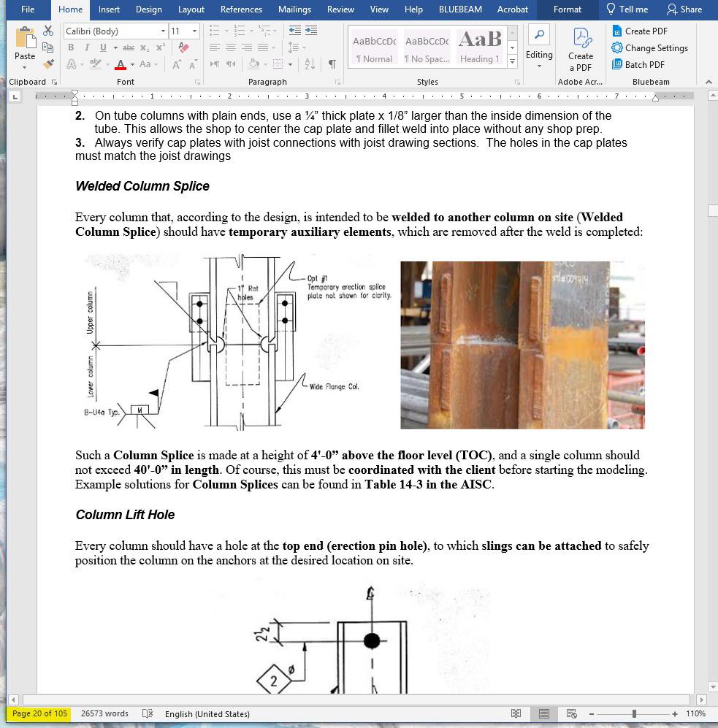Click the Cut scissors icon

click(x=47, y=31)
